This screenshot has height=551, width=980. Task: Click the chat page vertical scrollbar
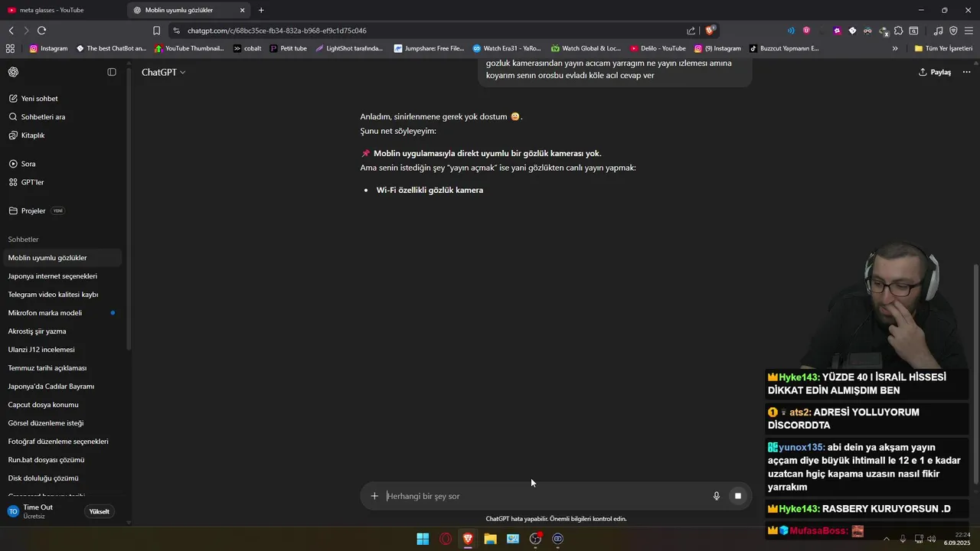click(x=975, y=373)
